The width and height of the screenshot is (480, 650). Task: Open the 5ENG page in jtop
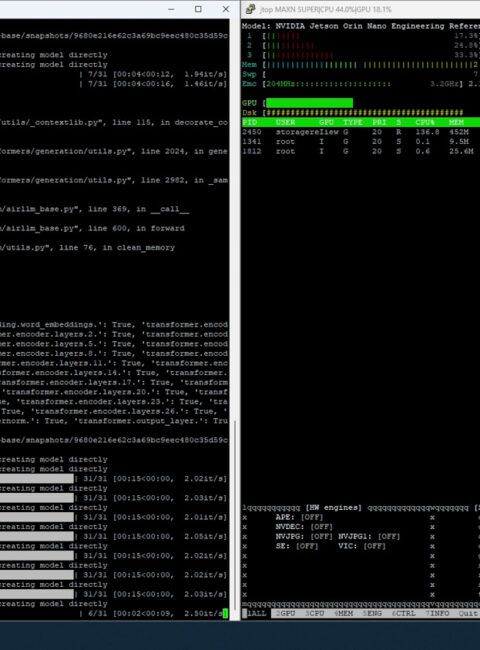[372, 613]
